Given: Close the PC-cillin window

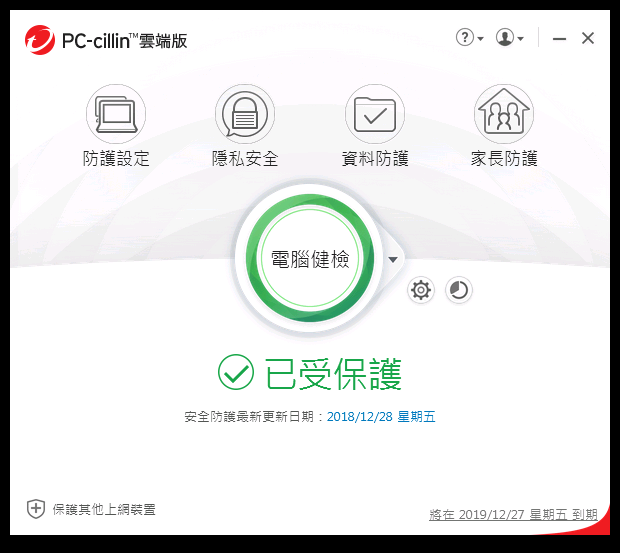Looking at the screenshot, I should pyautogui.click(x=588, y=38).
